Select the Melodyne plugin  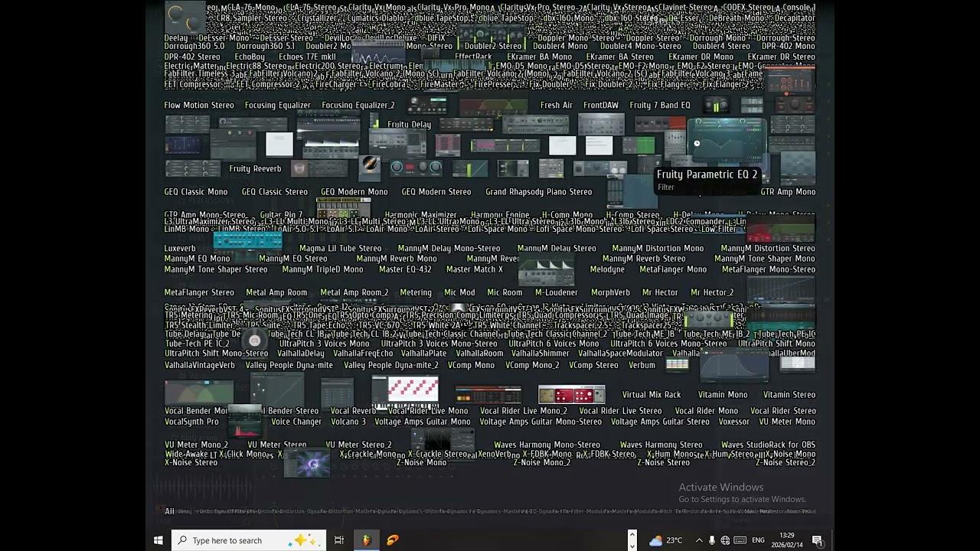coord(607,269)
